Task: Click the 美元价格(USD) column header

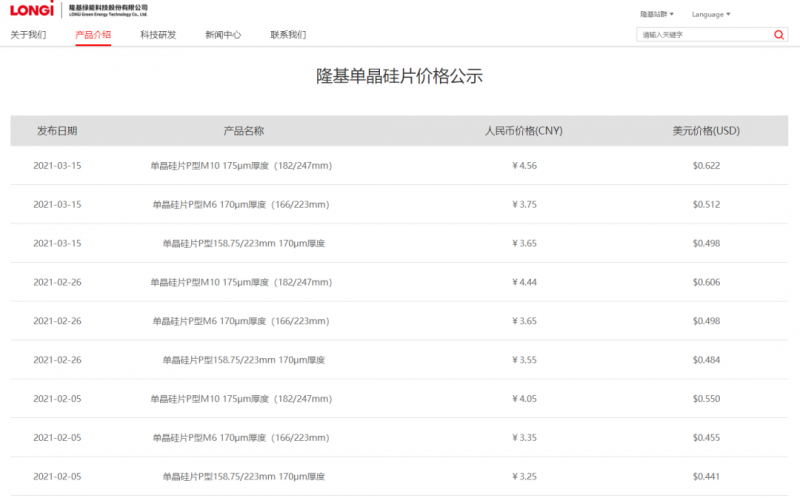Action: point(706,131)
